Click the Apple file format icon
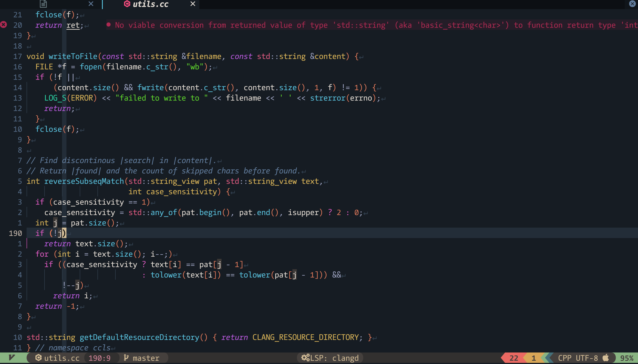This screenshot has height=364, width=638. [x=605, y=358]
